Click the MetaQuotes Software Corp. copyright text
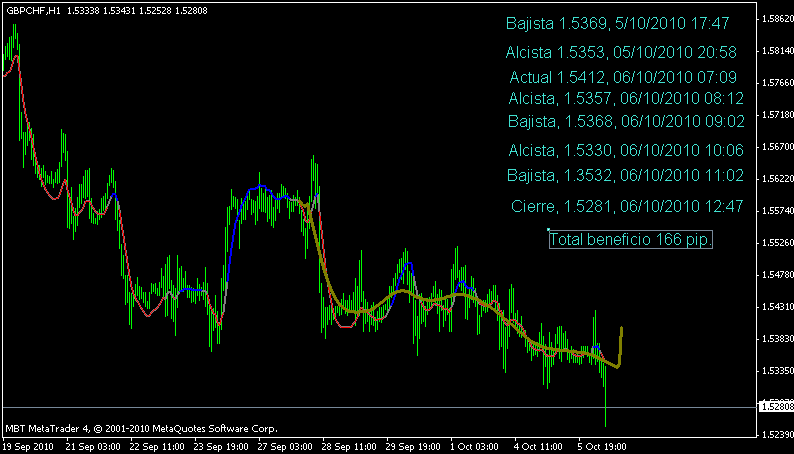Viewport: 794px width, 454px height. [x=140, y=428]
